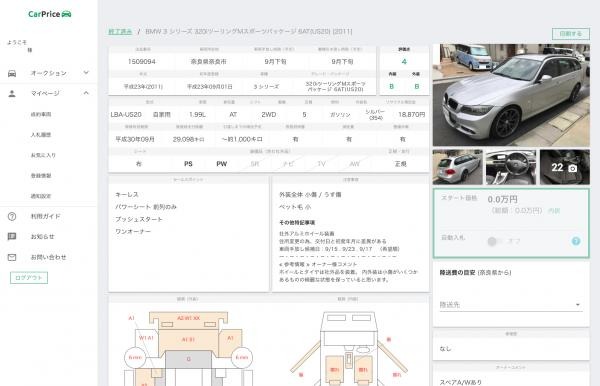Open the 陸送先 destination dropdown
This screenshot has height=386, width=600.
(x=511, y=305)
